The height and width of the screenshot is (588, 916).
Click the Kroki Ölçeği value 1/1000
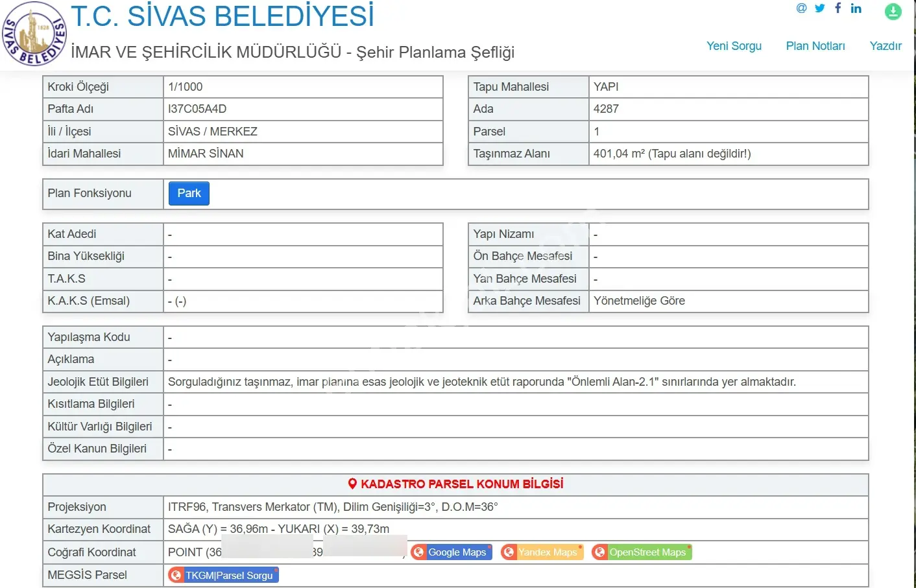pyautogui.click(x=185, y=87)
